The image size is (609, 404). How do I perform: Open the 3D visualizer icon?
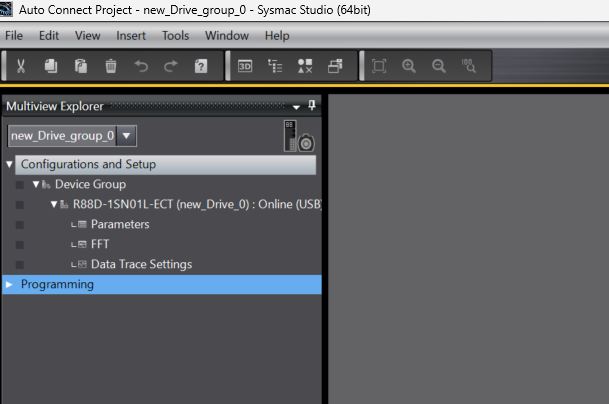(245, 66)
